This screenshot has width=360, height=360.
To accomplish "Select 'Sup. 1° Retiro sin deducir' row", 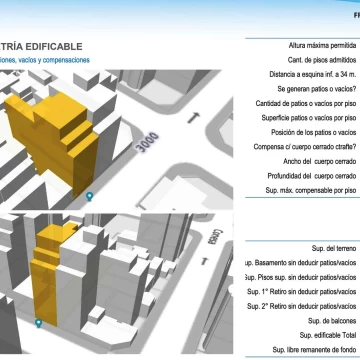I will (301, 292).
